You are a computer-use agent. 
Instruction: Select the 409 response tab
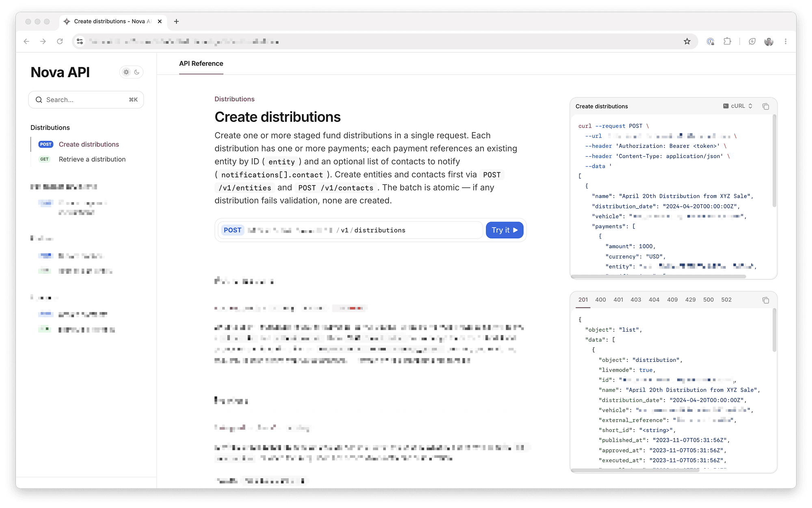672,300
